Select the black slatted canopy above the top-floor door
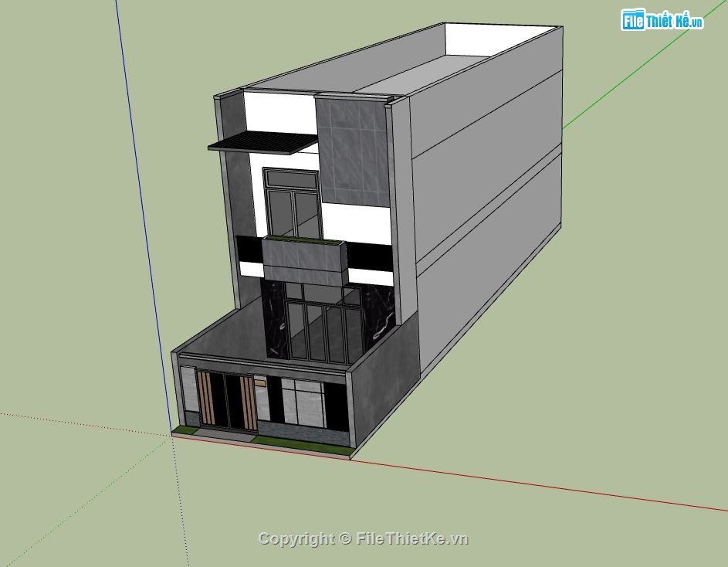 click(x=262, y=142)
